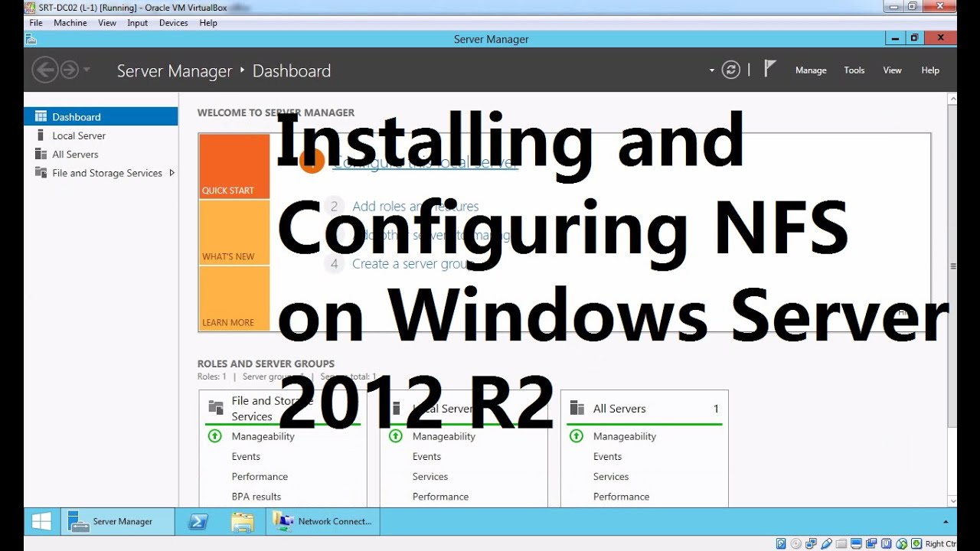
Task: Refresh the Server Manager dashboard
Action: [731, 70]
